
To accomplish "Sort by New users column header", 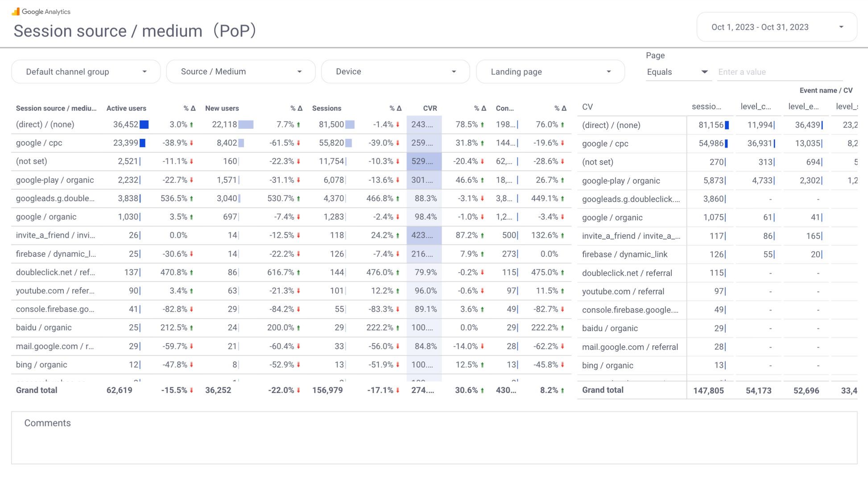I will pos(222,108).
